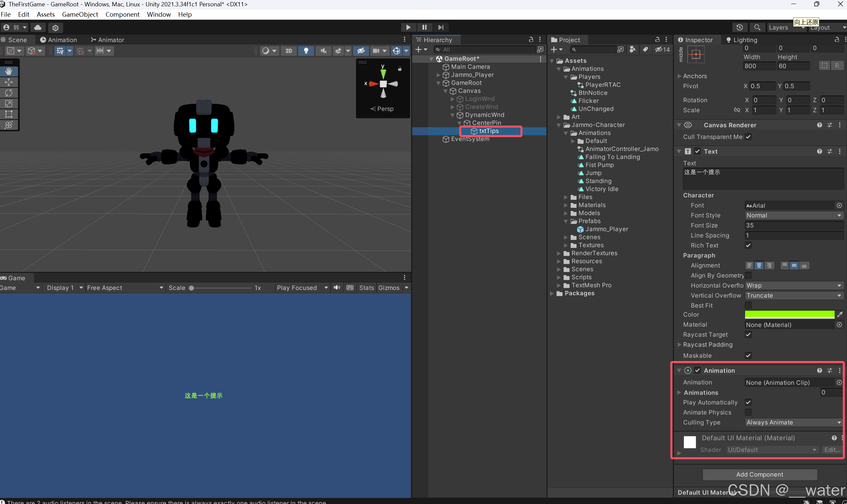Click the green Color swatch
847x504 pixels.
[789, 315]
